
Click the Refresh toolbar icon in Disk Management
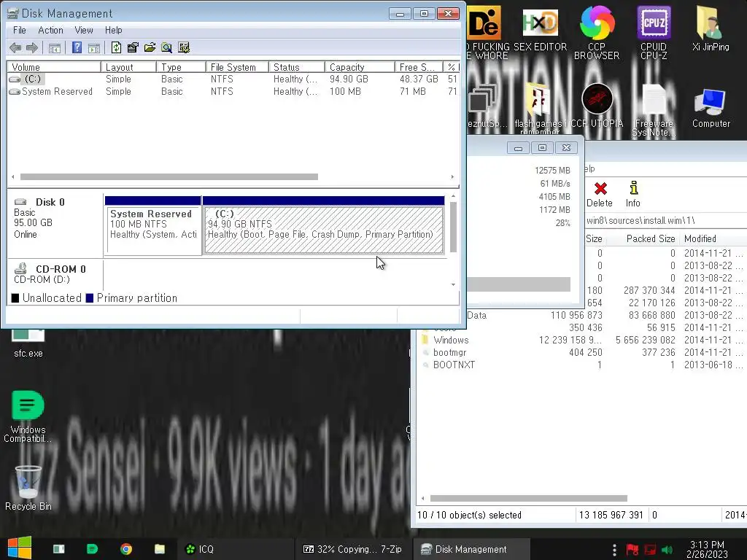click(x=116, y=47)
